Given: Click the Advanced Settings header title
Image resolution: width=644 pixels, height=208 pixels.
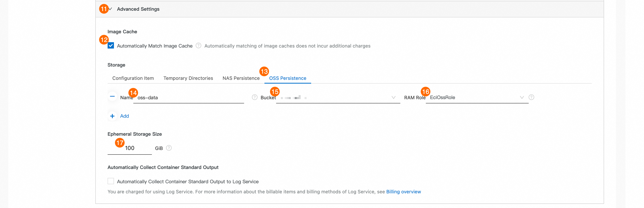Looking at the screenshot, I should pyautogui.click(x=138, y=9).
